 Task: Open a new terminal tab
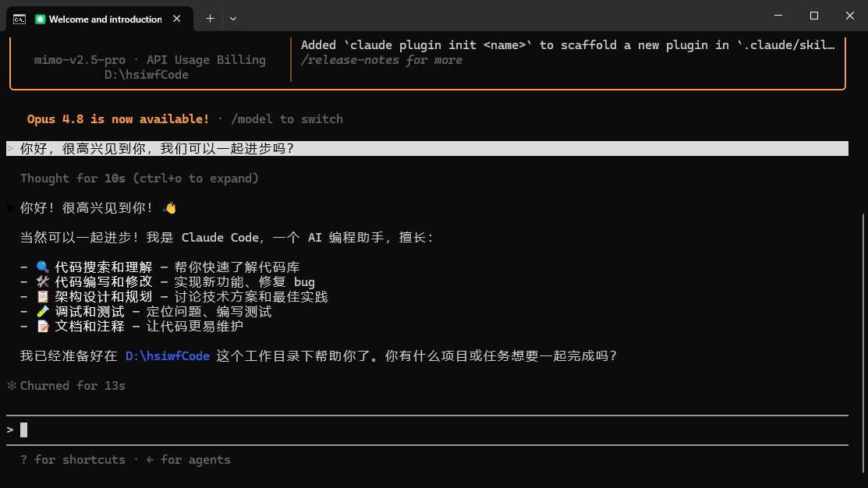tap(210, 18)
